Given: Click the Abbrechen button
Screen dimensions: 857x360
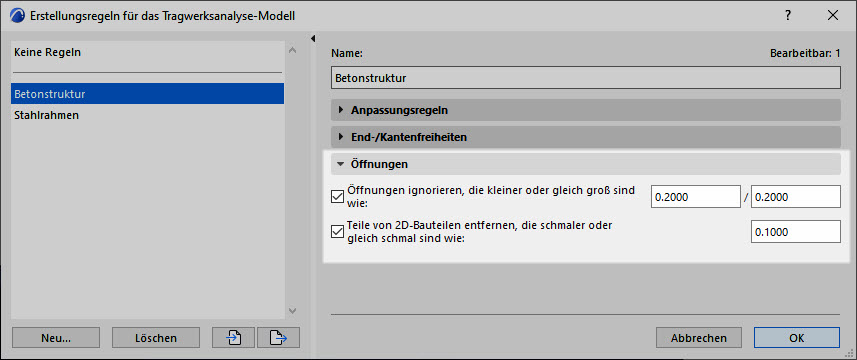Looking at the screenshot, I should (x=699, y=338).
